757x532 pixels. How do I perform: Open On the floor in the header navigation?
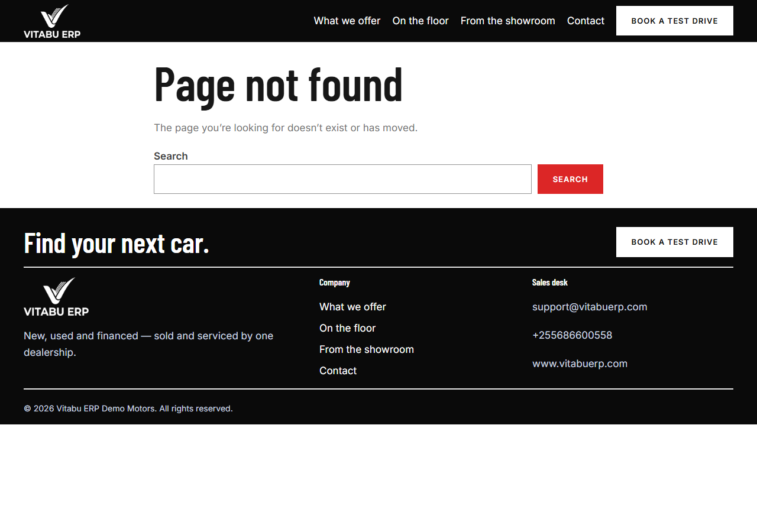(420, 21)
